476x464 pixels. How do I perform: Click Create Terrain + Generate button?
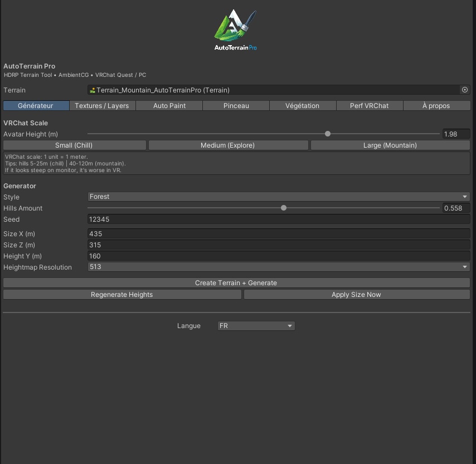pyautogui.click(x=236, y=283)
